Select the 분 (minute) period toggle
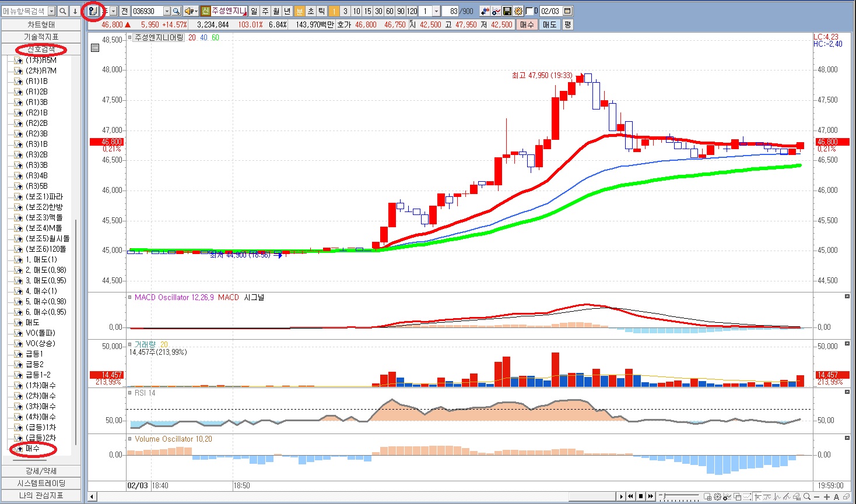Screen dimensions: 856x504 click(299, 11)
